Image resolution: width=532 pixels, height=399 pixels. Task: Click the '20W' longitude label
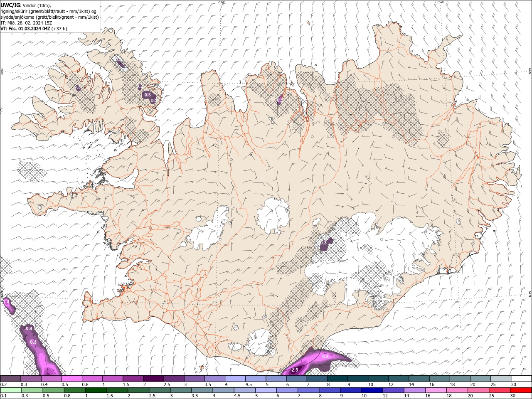221,2
